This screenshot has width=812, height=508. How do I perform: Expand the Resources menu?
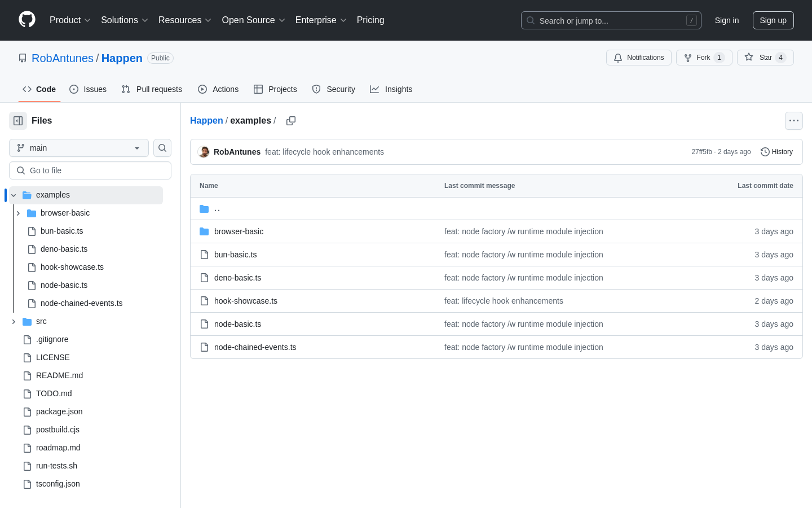point(185,20)
